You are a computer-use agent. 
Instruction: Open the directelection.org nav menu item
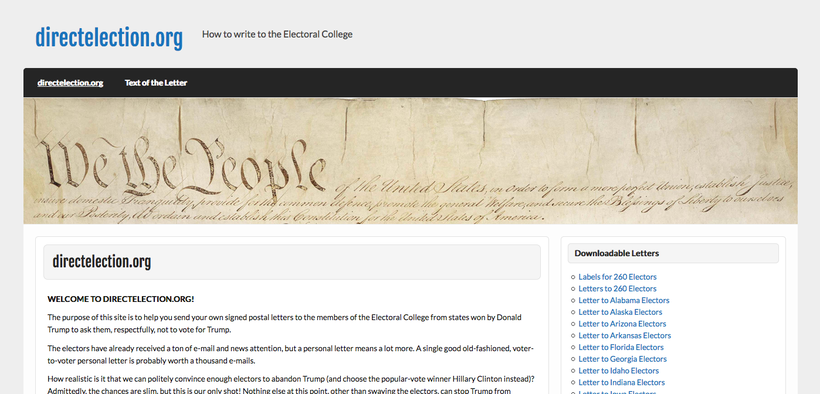tap(70, 83)
